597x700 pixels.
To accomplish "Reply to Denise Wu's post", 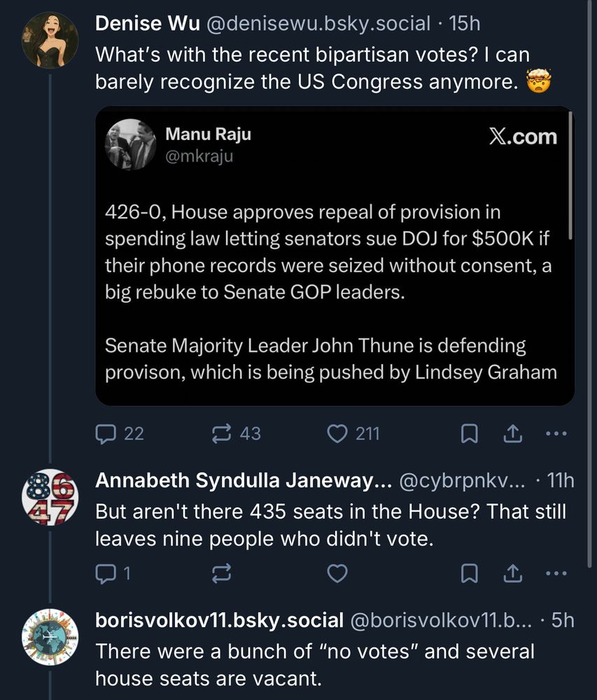I will click(x=106, y=434).
